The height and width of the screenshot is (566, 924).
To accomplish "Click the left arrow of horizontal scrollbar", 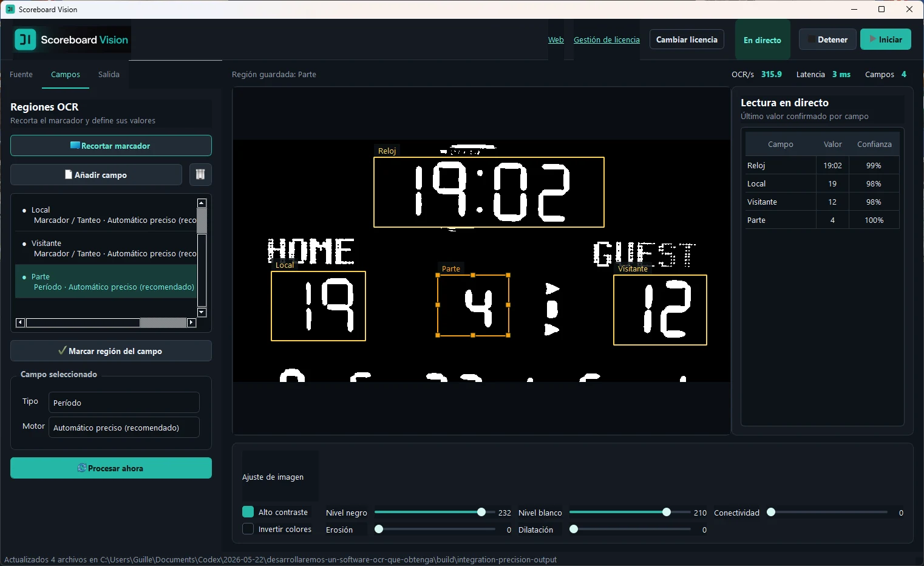I will (20, 322).
